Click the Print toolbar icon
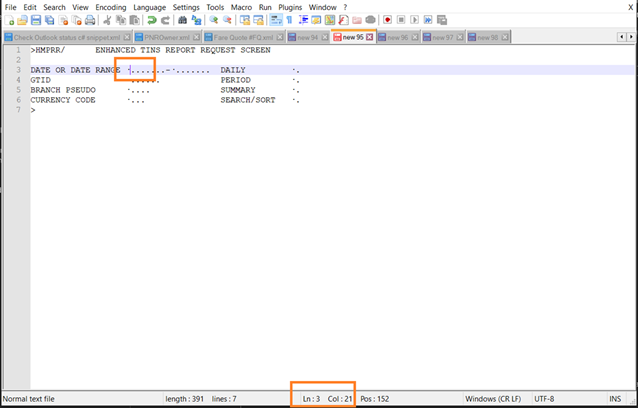 click(90, 20)
